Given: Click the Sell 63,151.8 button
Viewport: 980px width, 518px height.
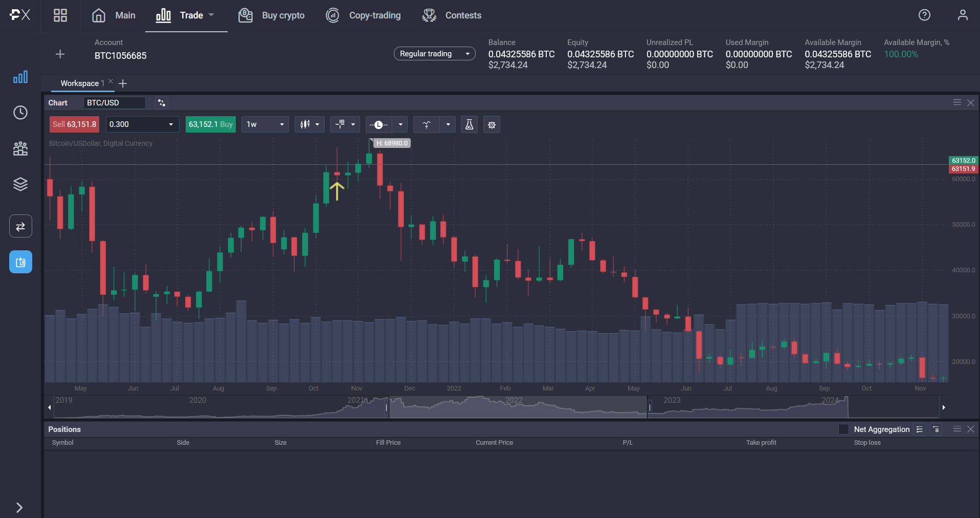Looking at the screenshot, I should [74, 124].
